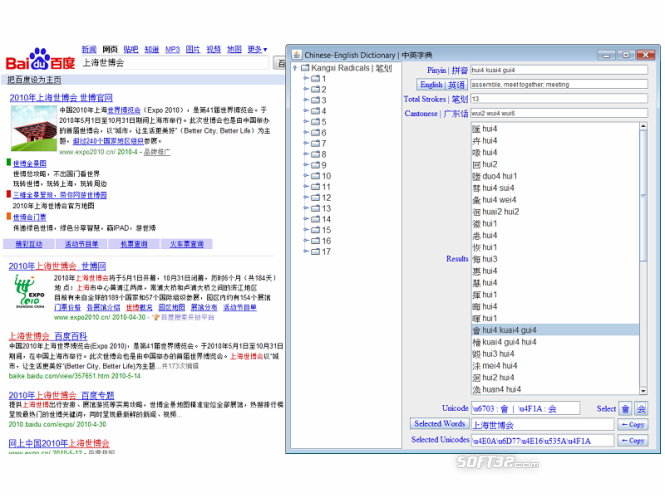Select result row huan4 hui4
Viewport: 665px width, 498px height.
pos(555,389)
